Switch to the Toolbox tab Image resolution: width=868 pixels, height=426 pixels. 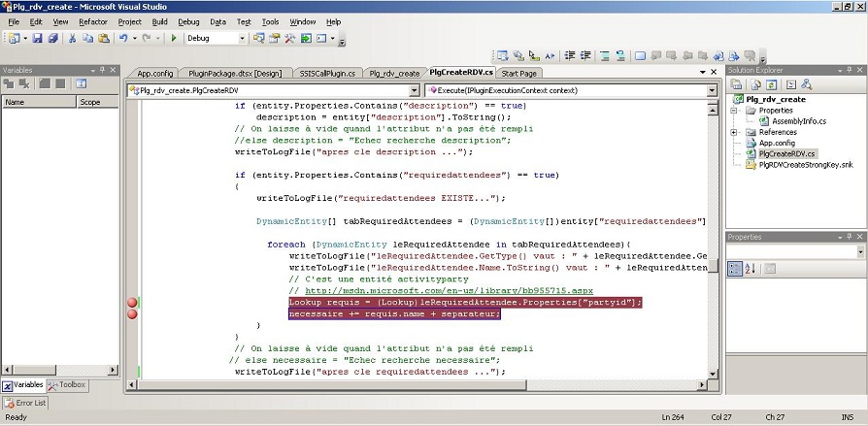[x=68, y=385]
